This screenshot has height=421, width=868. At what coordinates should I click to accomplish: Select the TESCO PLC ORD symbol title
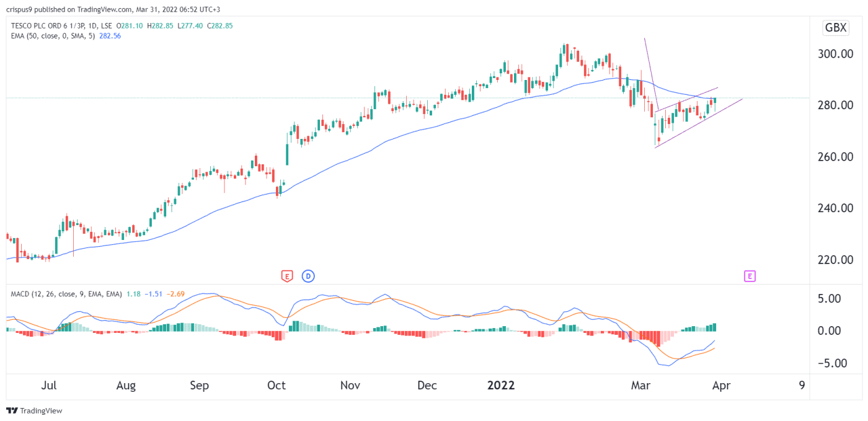46,27
